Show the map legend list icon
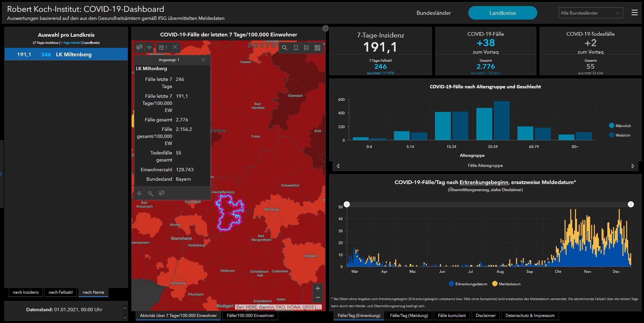Image resolution: width=644 pixels, height=323 pixels. click(306, 48)
